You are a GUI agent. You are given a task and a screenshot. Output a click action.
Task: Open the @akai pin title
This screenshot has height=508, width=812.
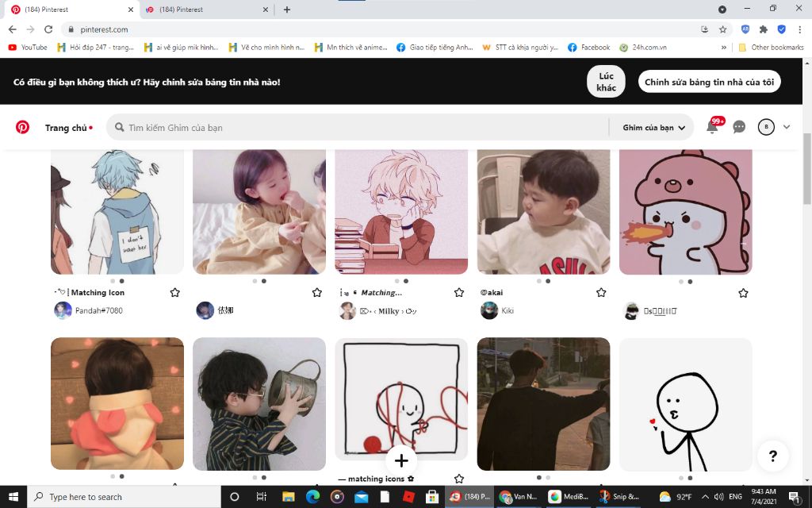[x=492, y=292]
